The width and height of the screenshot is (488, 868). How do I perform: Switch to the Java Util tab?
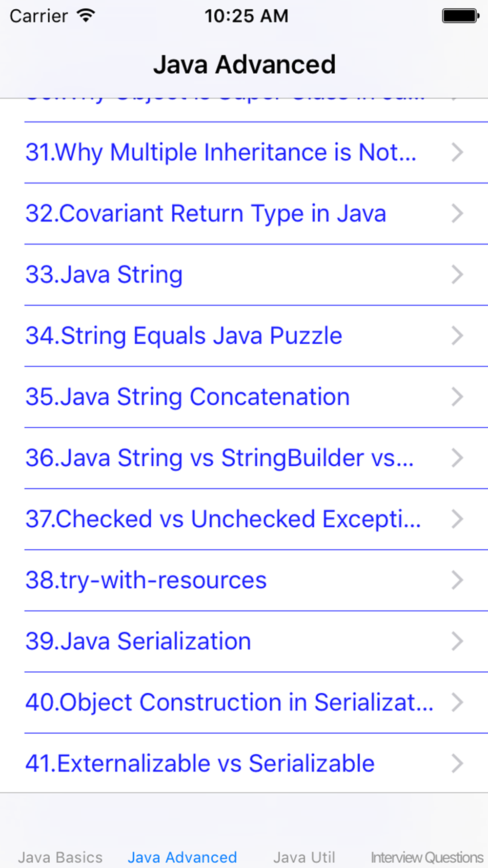pyautogui.click(x=304, y=857)
